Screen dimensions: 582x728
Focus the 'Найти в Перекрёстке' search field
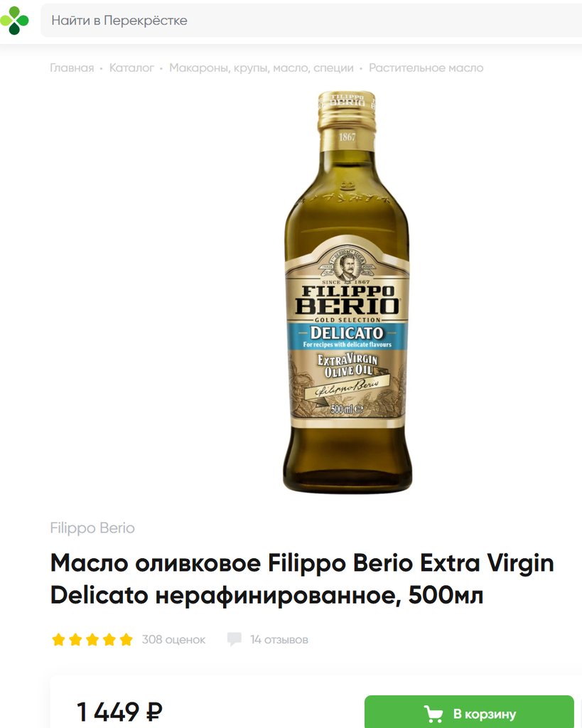coord(311,21)
